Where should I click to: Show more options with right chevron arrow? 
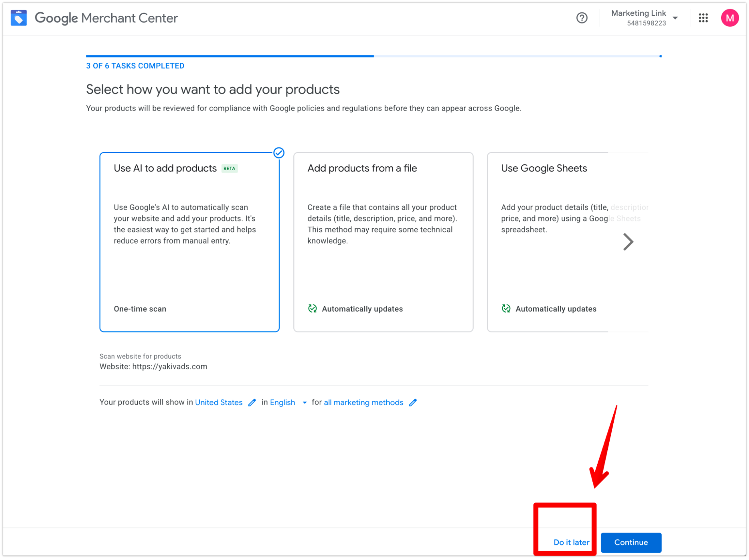tap(628, 242)
